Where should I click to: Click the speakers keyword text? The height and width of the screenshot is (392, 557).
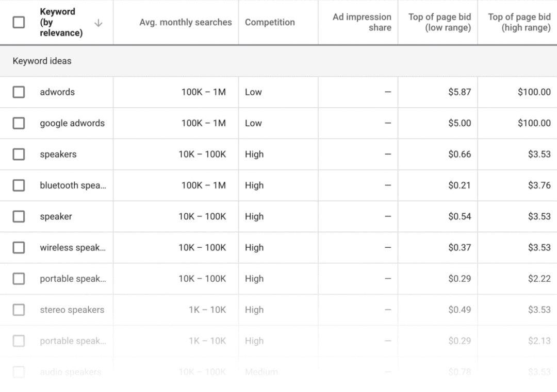[x=58, y=155]
